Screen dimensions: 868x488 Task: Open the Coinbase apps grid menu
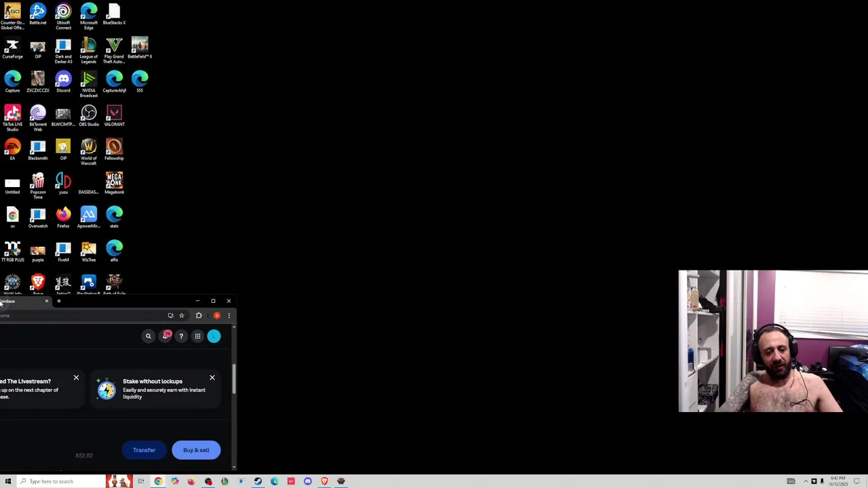(197, 336)
